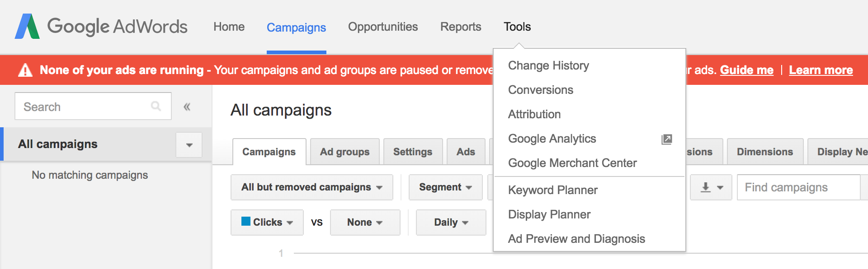Switch to the Ads tab
Image resolution: width=868 pixels, height=269 pixels.
466,152
